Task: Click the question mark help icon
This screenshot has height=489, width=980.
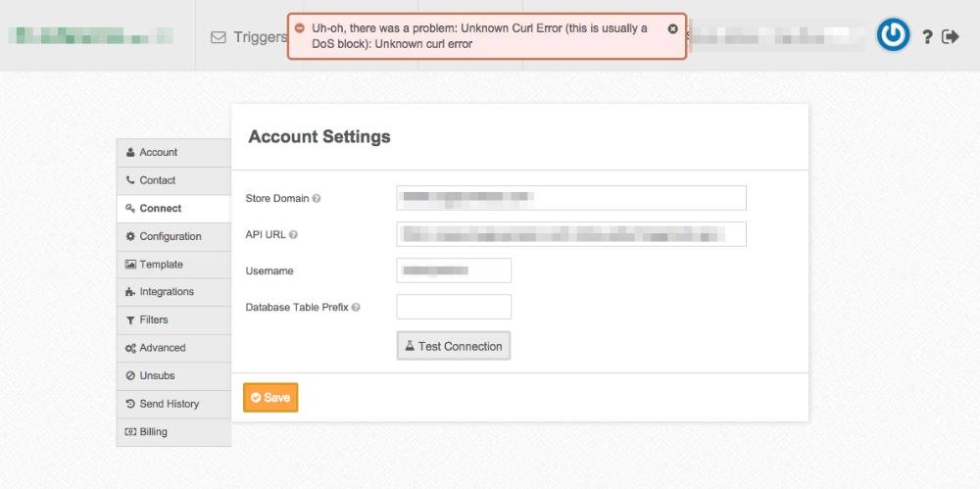Action: 927,36
